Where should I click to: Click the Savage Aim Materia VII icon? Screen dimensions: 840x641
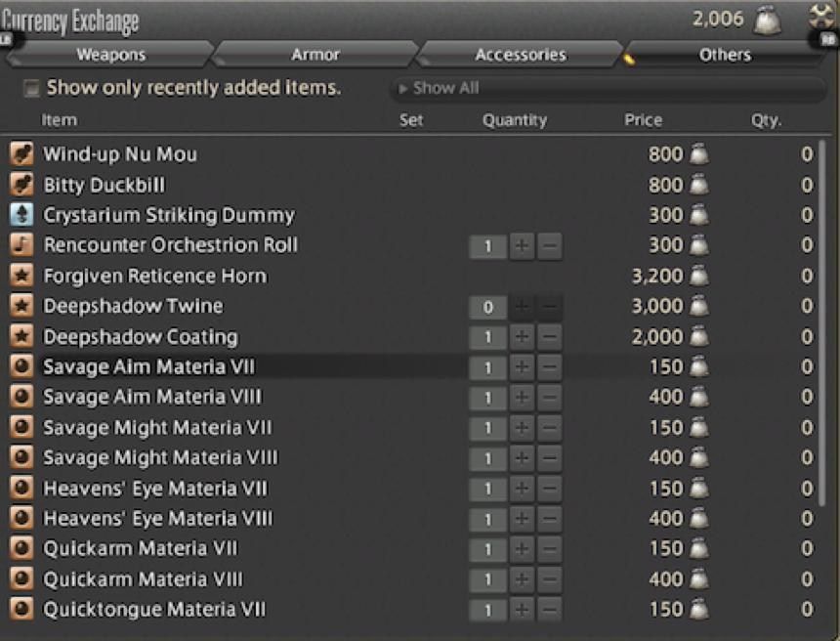tap(21, 367)
